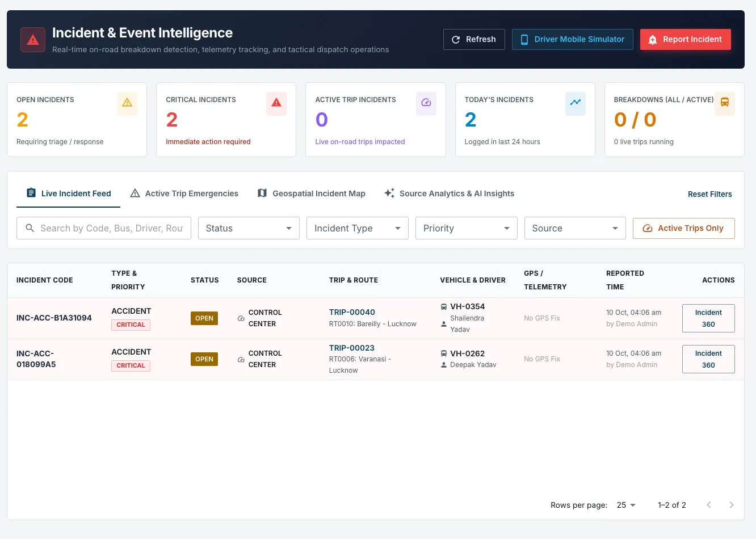Click the STATUS column header
The height and width of the screenshot is (539, 756).
205,280
